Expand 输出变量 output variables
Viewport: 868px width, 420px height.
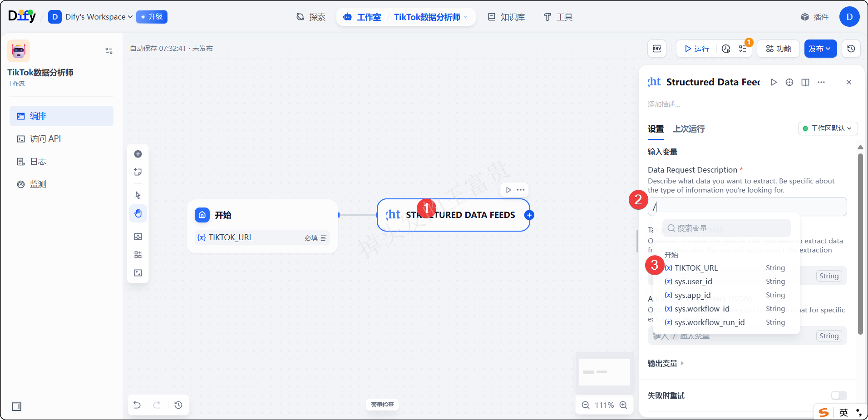tap(666, 363)
